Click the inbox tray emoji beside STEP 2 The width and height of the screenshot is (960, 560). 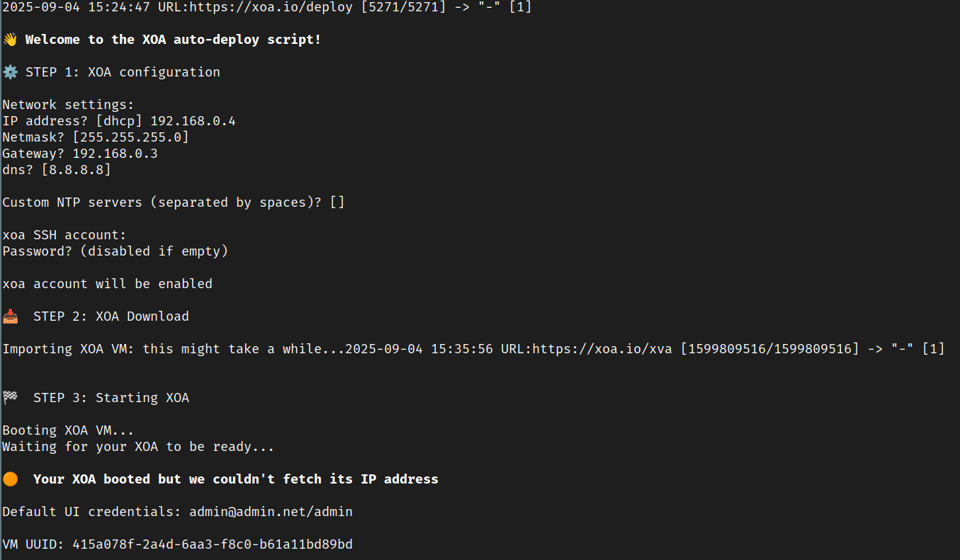click(x=10, y=316)
